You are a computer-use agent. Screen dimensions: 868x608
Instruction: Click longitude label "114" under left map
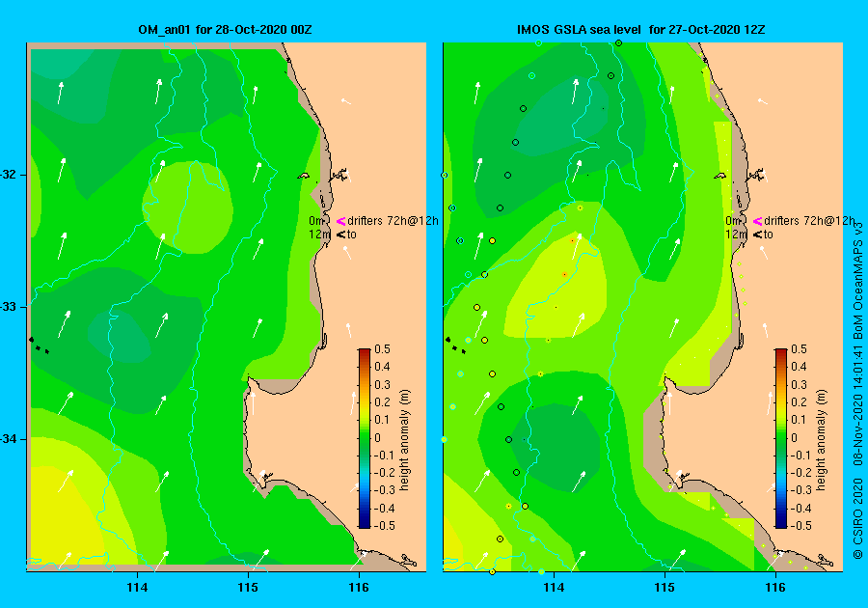(x=137, y=588)
